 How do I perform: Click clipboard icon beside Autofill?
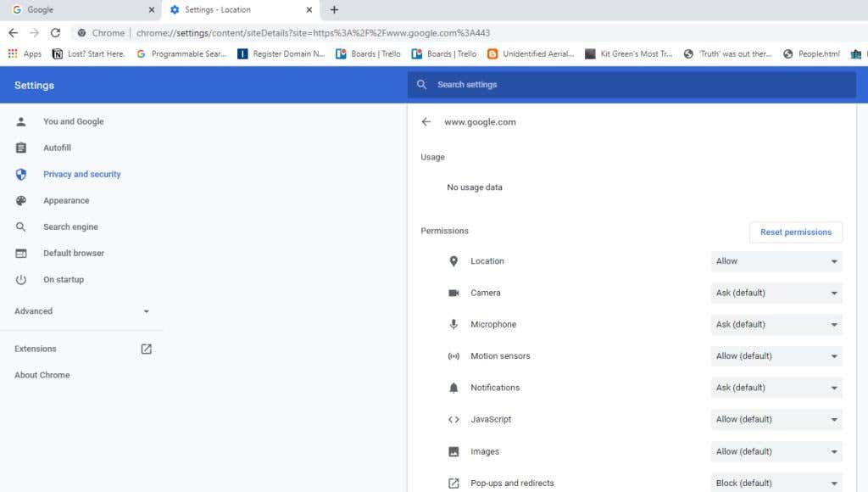(21, 148)
